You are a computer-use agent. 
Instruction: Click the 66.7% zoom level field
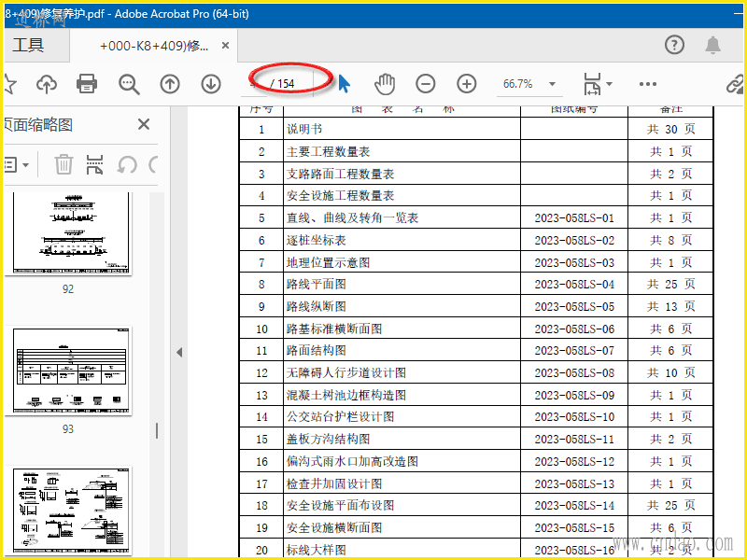tap(518, 84)
